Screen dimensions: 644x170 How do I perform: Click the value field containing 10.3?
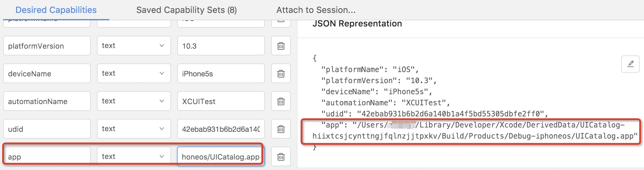[221, 46]
